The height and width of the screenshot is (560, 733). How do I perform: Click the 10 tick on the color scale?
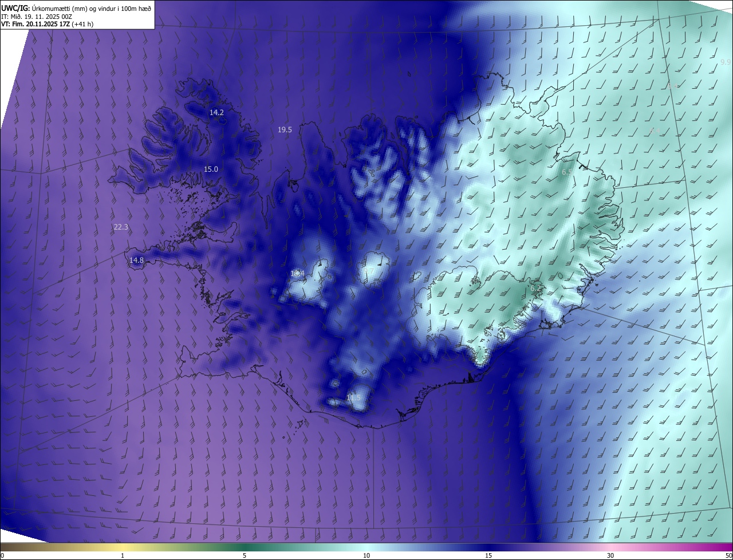(x=366, y=555)
